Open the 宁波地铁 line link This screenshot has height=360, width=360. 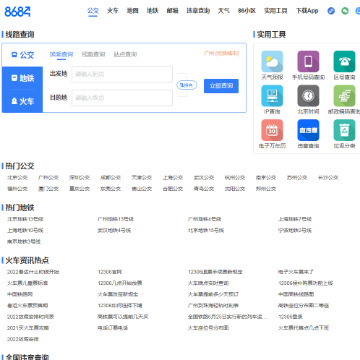click(295, 230)
